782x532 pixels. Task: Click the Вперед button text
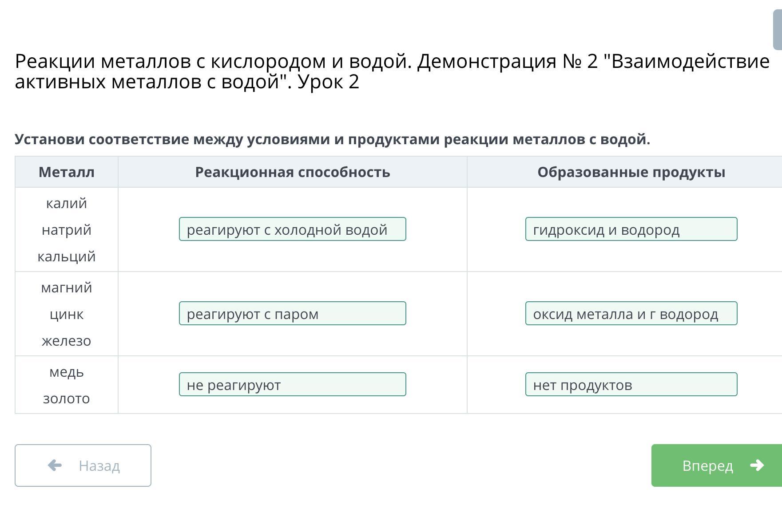[707, 465]
